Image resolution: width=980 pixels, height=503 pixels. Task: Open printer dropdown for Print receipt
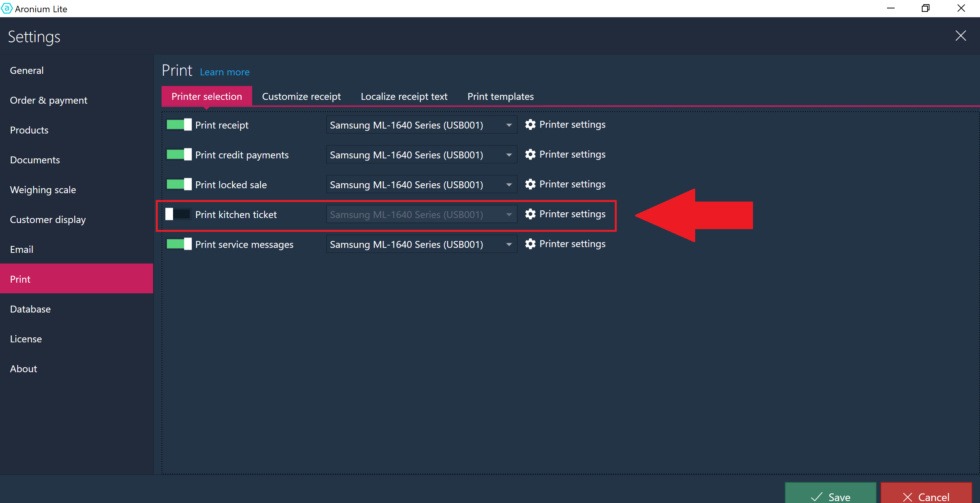point(509,125)
